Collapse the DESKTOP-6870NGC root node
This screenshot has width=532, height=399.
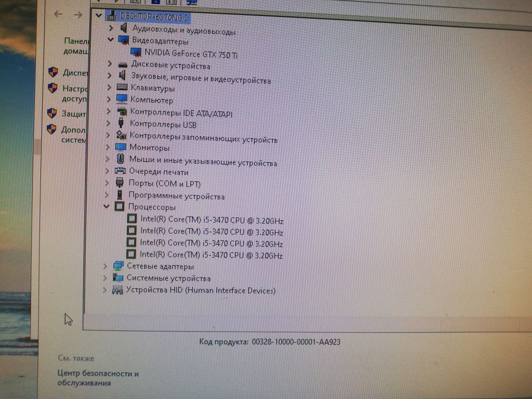[98, 15]
